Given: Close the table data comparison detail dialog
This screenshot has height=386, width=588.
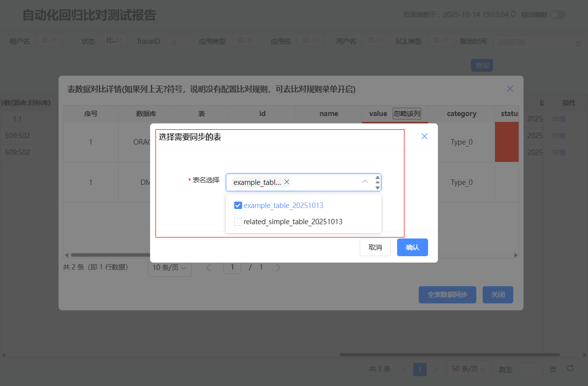Looking at the screenshot, I should pos(510,89).
